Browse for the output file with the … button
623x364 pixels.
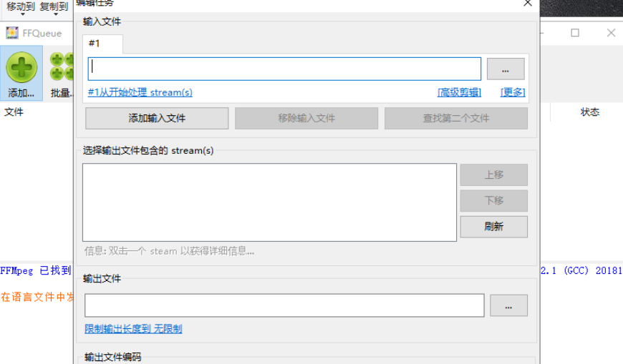(508, 305)
